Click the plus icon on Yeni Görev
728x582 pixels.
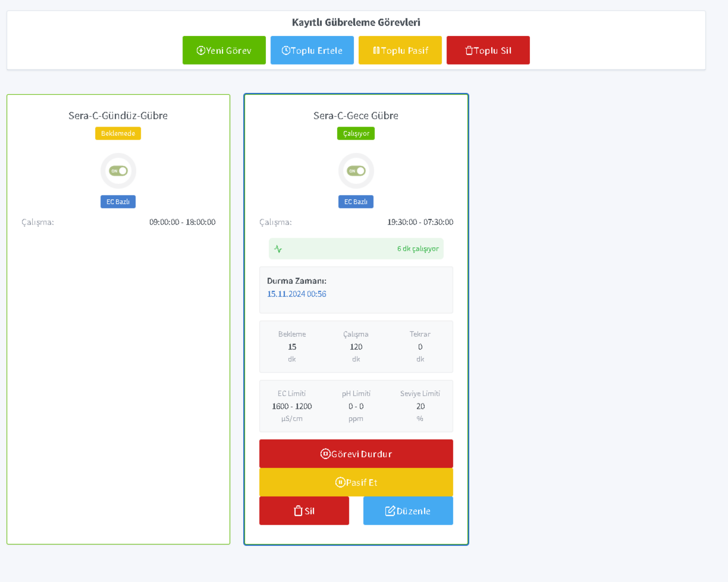(x=201, y=50)
